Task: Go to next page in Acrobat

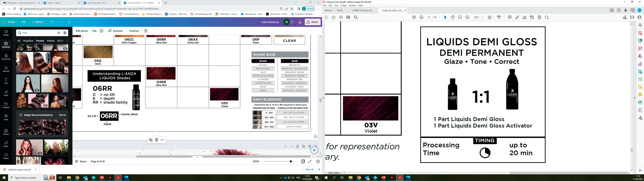Action: pos(421,17)
